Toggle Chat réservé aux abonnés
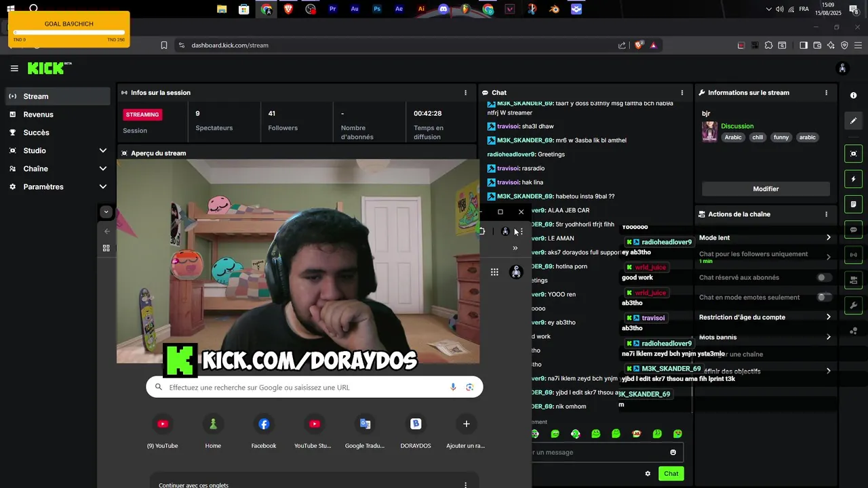868x488 pixels. 824,277
